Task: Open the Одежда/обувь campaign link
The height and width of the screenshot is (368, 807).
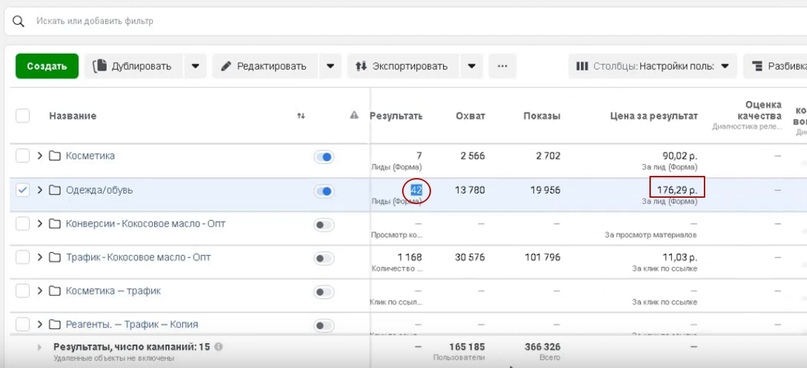Action: pyautogui.click(x=99, y=190)
